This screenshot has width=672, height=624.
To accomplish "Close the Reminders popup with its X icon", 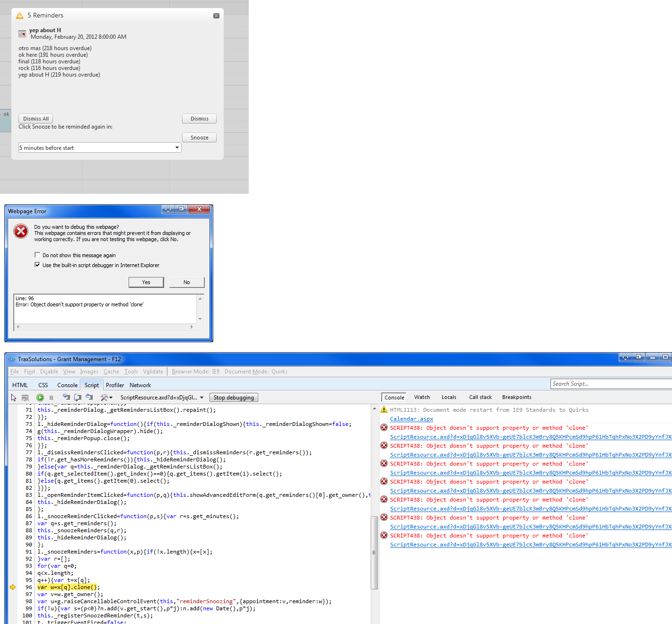I will click(x=216, y=16).
